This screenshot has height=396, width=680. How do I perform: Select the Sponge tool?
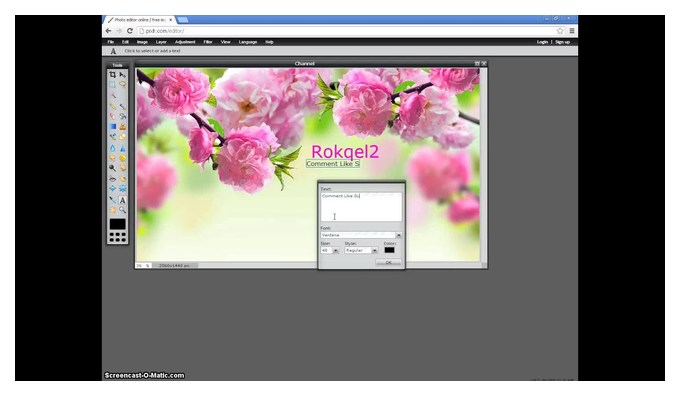point(123,157)
